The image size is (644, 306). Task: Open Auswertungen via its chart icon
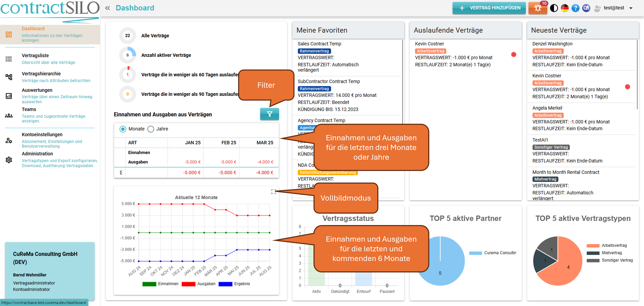[9, 96]
